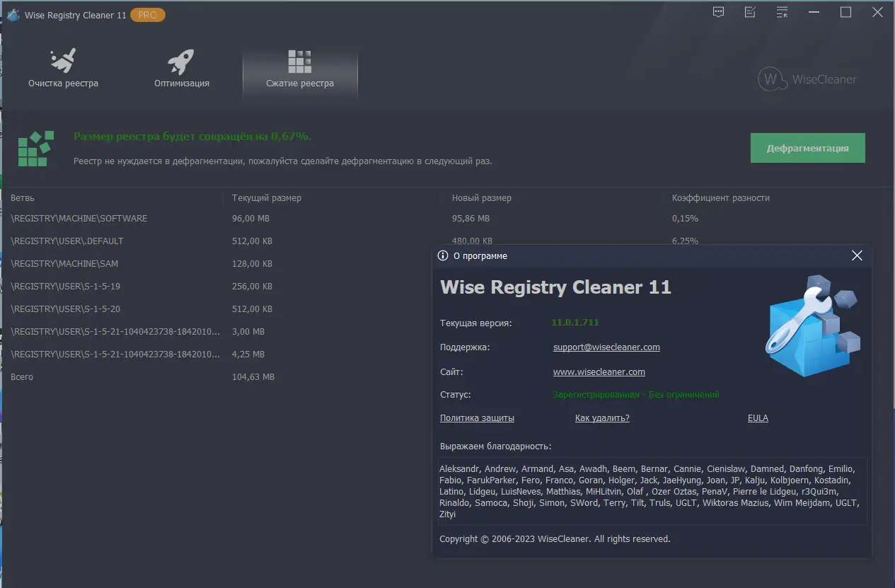
Task: Start the Дефрагментация process
Action: (807, 148)
